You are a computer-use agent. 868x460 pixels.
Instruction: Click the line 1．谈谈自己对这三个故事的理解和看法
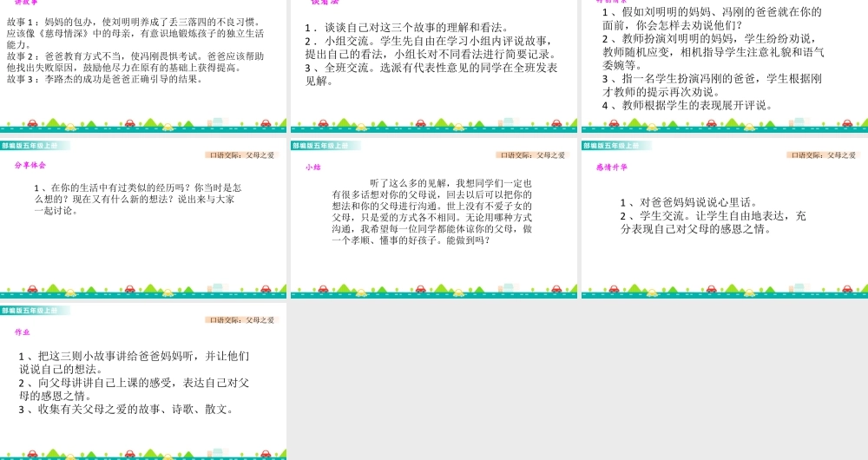click(x=407, y=28)
